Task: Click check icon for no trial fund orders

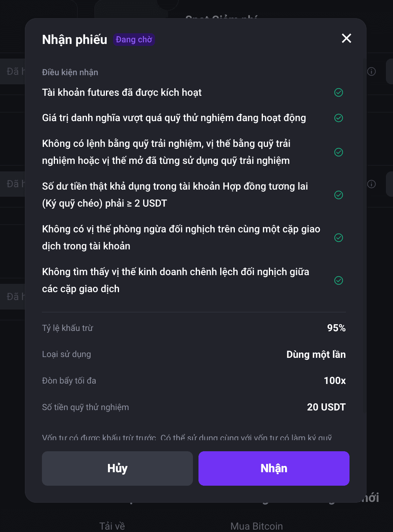Action: (339, 152)
